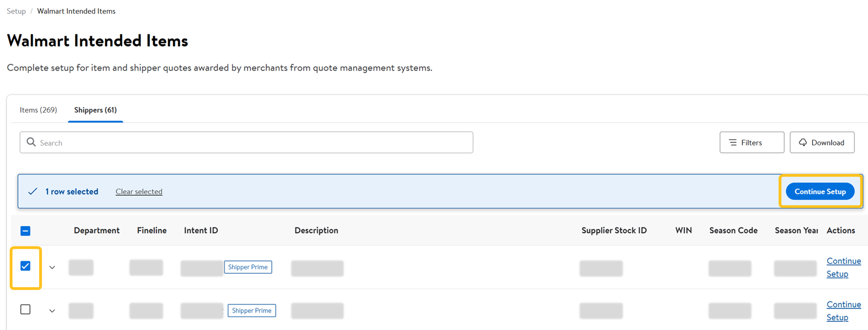
Task: Open Continue Setup link in second row
Action: pyautogui.click(x=843, y=310)
